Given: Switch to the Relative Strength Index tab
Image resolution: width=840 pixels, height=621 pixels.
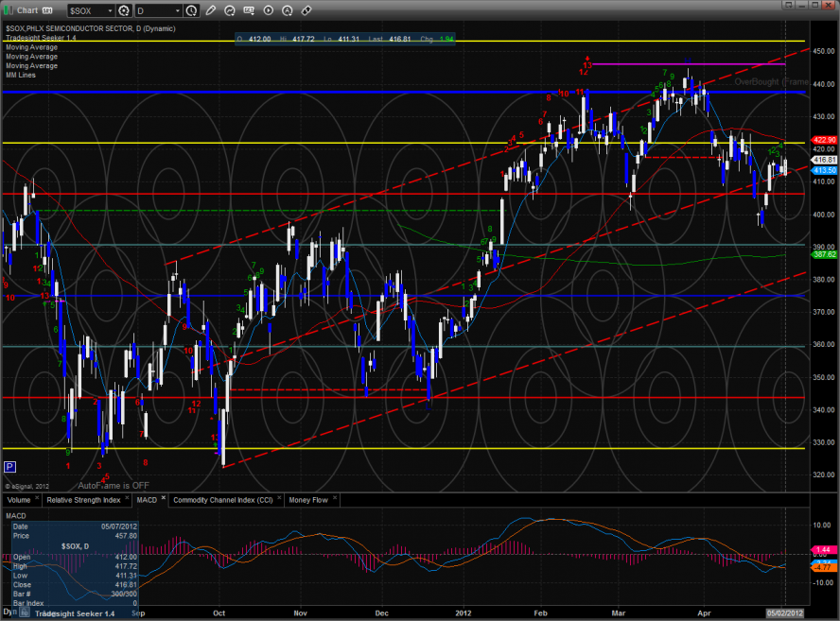Looking at the screenshot, I should [x=84, y=499].
